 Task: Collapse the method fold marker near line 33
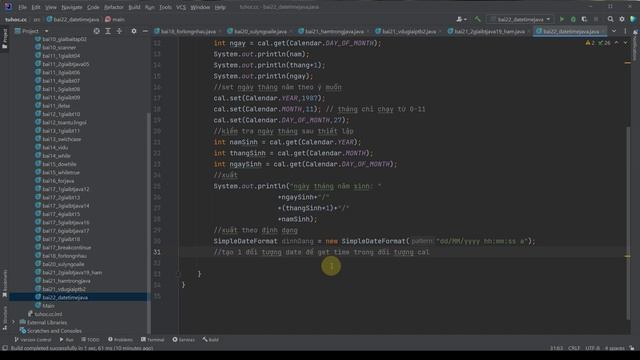click(x=178, y=274)
